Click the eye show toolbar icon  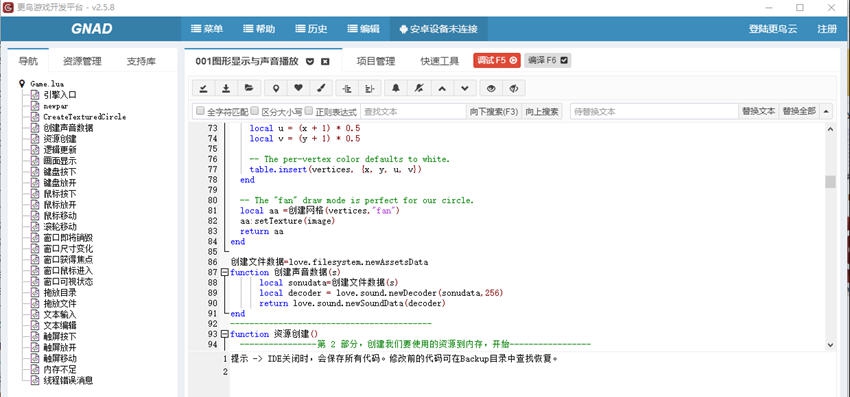491,88
